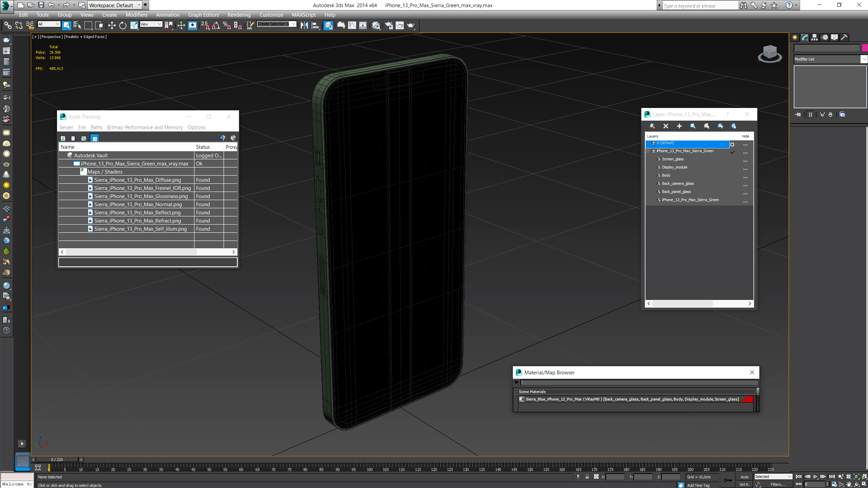Toggle Auto Key button
868x488 pixels.
745,477
